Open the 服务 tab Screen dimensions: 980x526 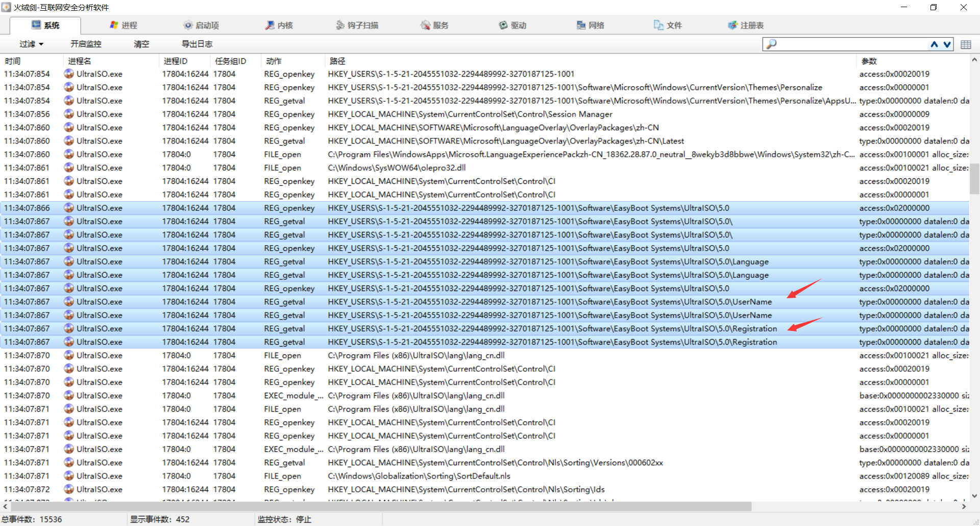(x=434, y=25)
